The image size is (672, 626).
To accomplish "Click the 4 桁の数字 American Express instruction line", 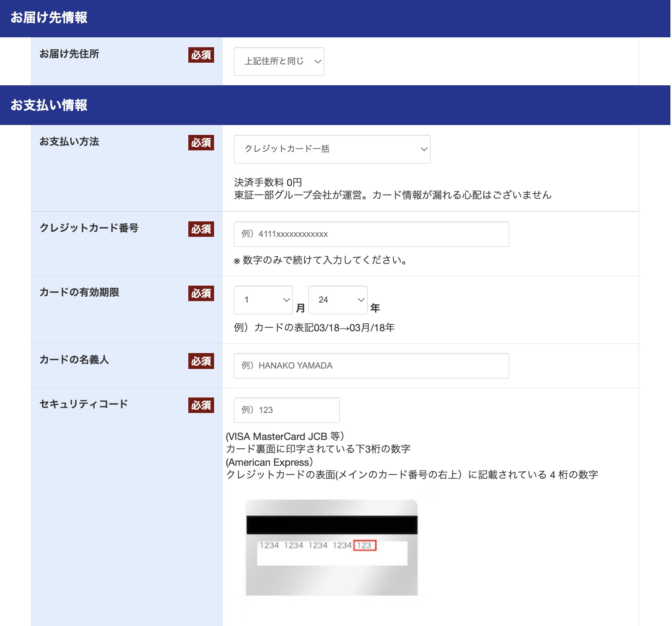I will (x=412, y=475).
